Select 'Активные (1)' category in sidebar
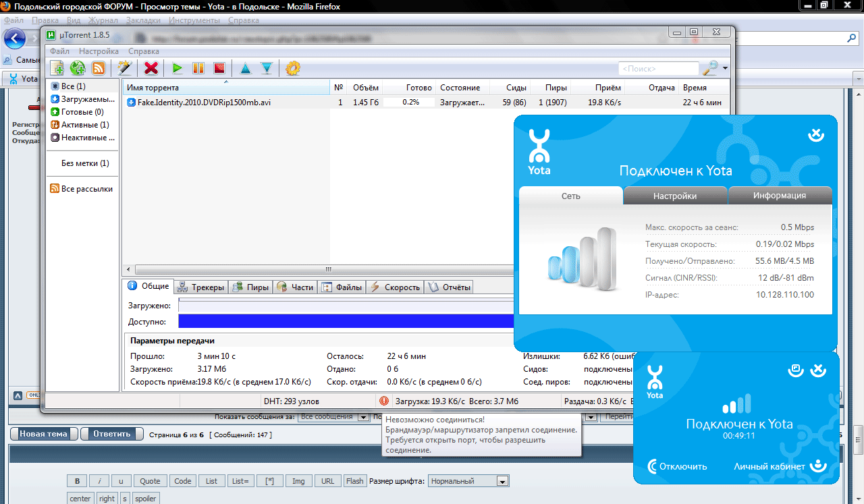The width and height of the screenshot is (864, 504). pos(84,125)
